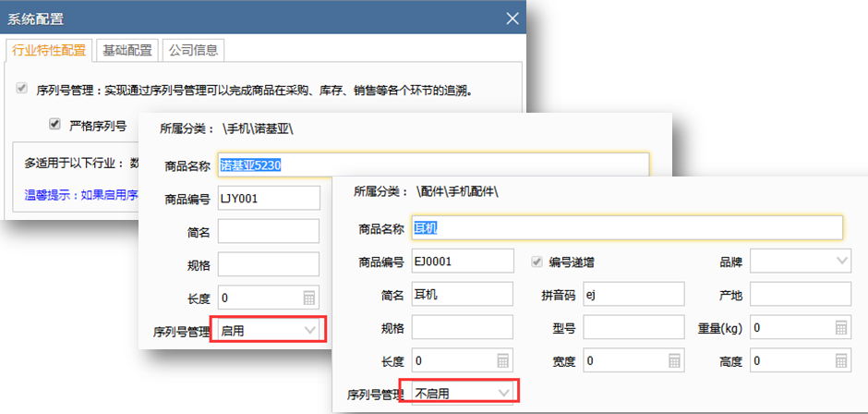This screenshot has width=868, height=414.
Task: Open the 基础配置 tab
Action: [127, 51]
